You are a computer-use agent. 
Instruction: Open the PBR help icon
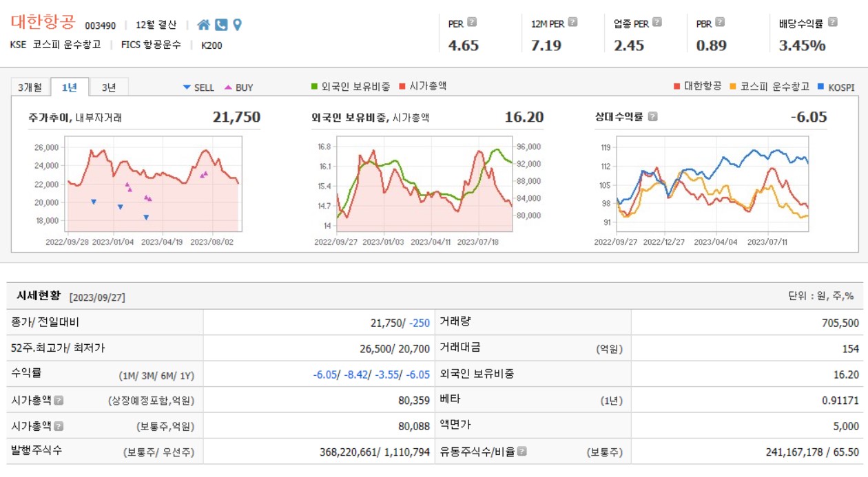click(721, 22)
